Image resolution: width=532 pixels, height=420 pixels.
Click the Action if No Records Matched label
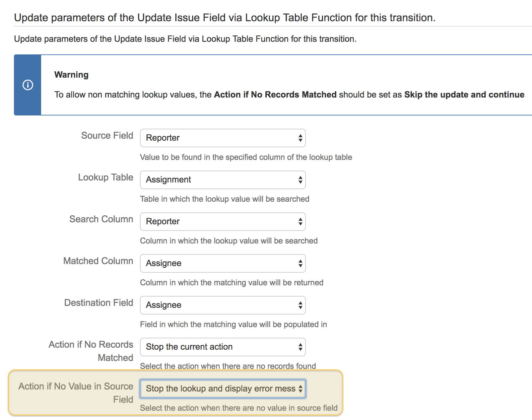(x=91, y=351)
